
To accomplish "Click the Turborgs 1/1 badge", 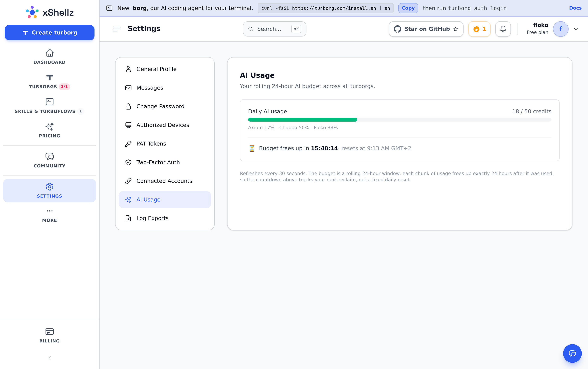I will (x=64, y=87).
